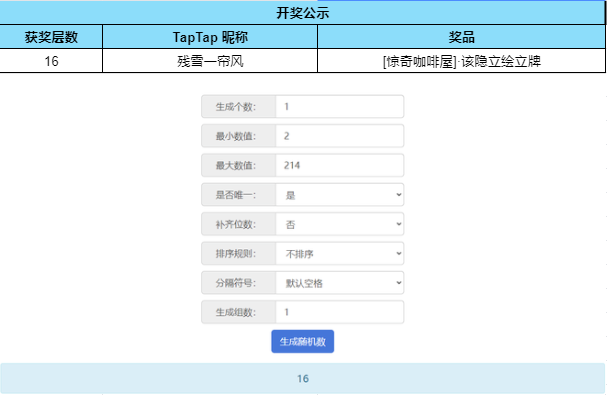This screenshot has width=607, height=395.
Task: Open the 补齐位数 dropdown
Action: tap(340, 224)
